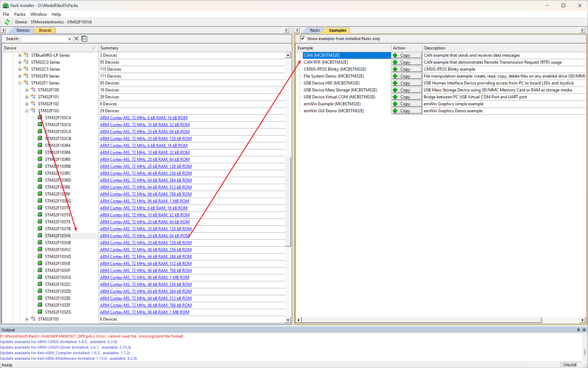Image resolution: width=588 pixels, height=368 pixels.
Task: Switch to the Boards tab
Action: point(45,30)
